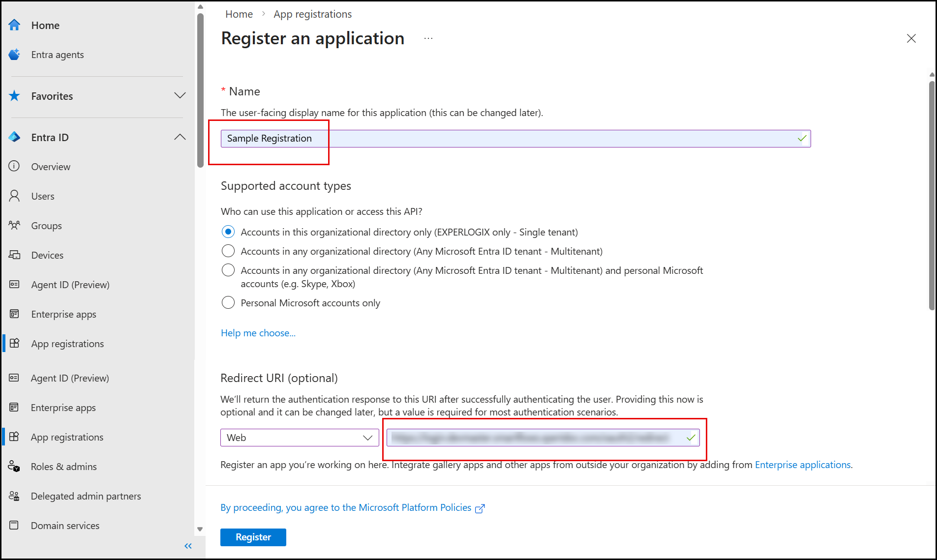Open Overview in the sidebar
This screenshot has width=937, height=560.
tap(51, 167)
